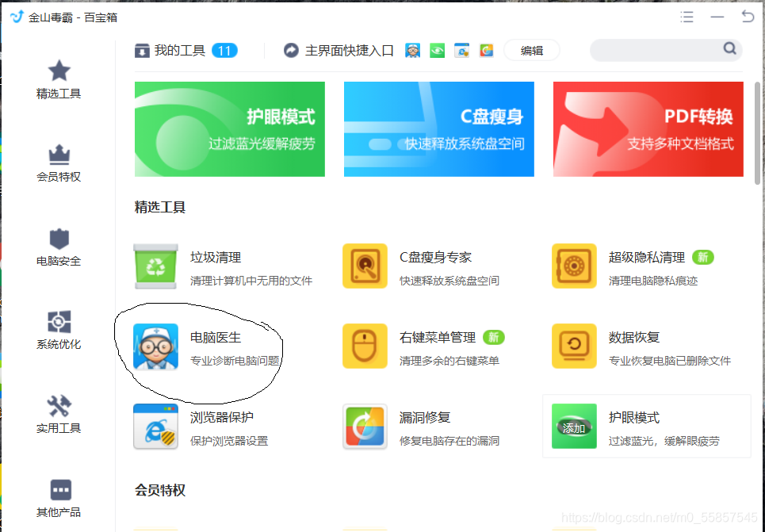765x532 pixels.
Task: Click 添加 button on 护眼模式 tool
Action: [x=574, y=428]
